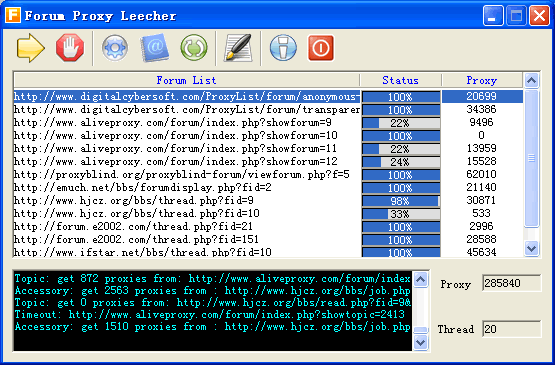This screenshot has width=555, height=365.
Task: Click the Thread input field showing 20
Action: (x=511, y=329)
